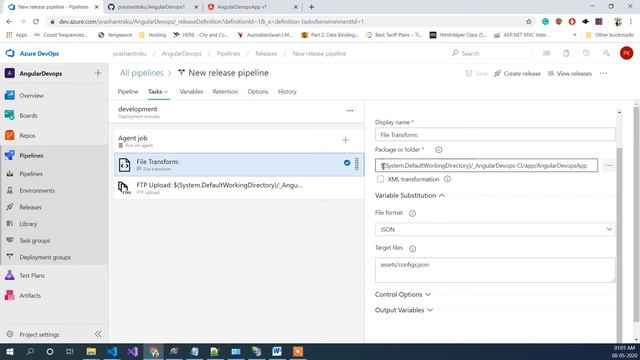Show info for File format

[412, 213]
